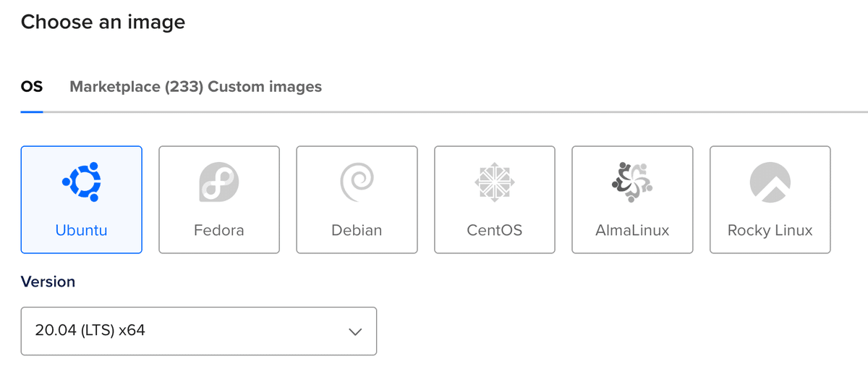Expand the version chevron arrow
The image size is (868, 377).
(x=354, y=331)
